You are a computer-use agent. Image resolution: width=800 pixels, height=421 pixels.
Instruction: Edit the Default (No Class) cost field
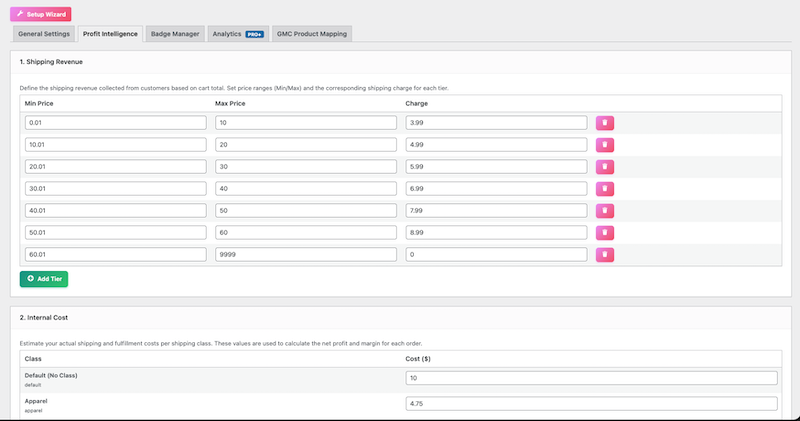[x=592, y=378]
